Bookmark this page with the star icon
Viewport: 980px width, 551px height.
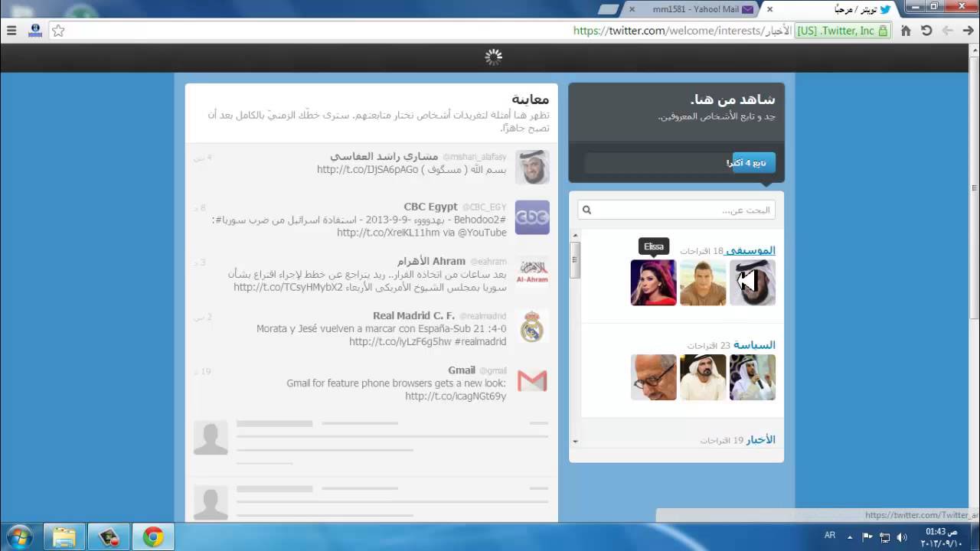pyautogui.click(x=58, y=31)
